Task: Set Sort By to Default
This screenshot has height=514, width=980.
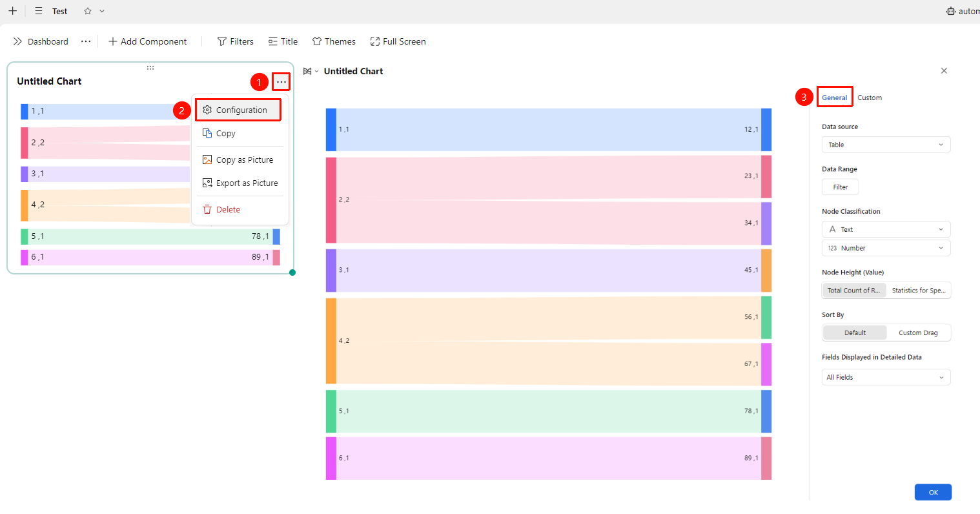Action: [855, 333]
